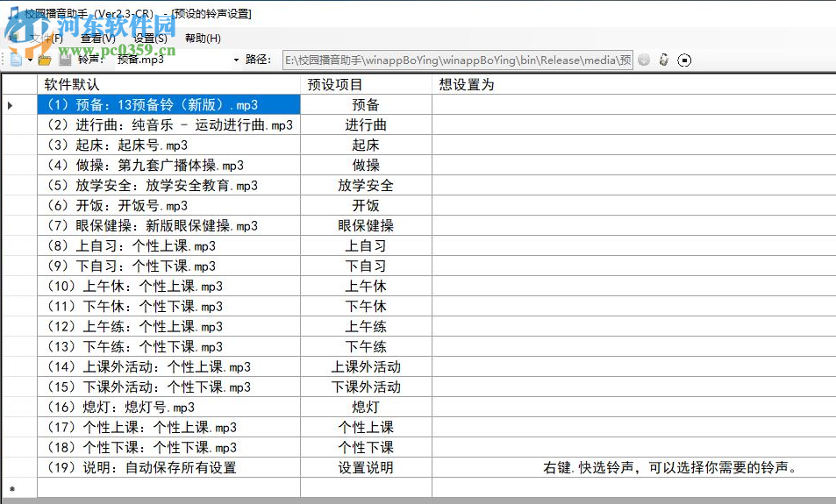836x504 pixels.
Task: Click the 预备 cell in 预设项目 column
Action: click(367, 104)
